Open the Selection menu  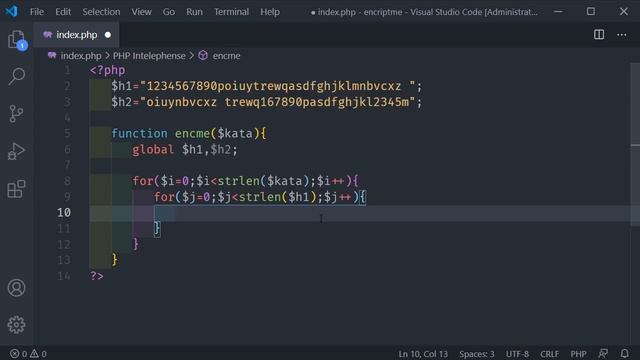tap(101, 12)
